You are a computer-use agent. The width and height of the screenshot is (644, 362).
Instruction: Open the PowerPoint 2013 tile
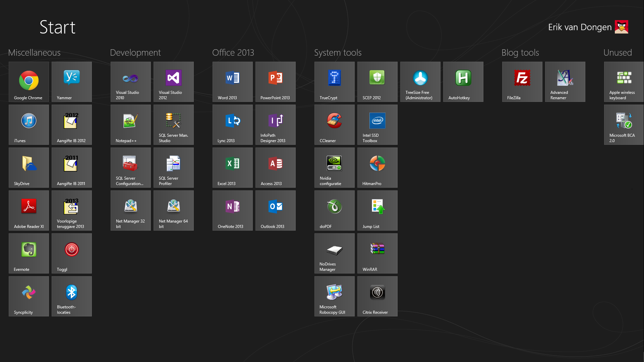(x=276, y=82)
